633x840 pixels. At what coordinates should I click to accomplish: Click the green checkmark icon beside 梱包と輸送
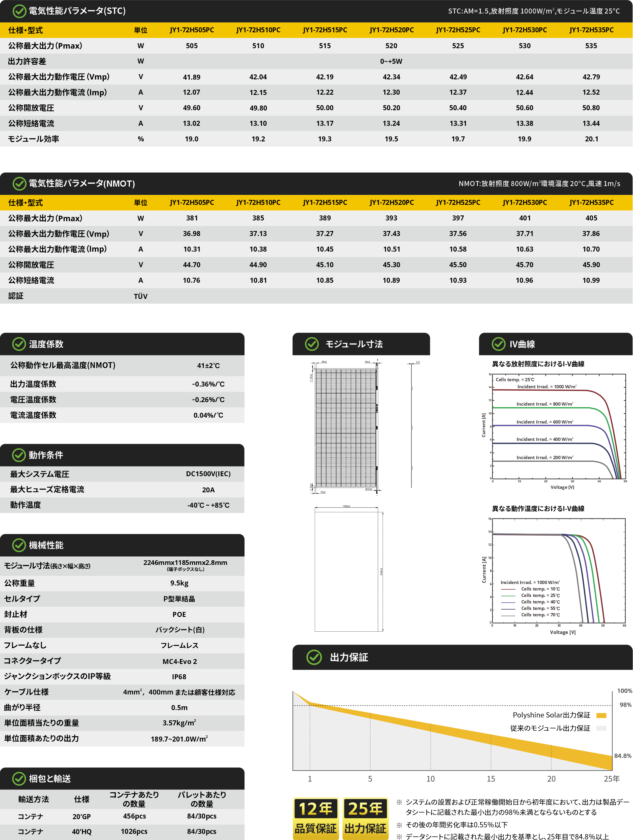(x=19, y=779)
